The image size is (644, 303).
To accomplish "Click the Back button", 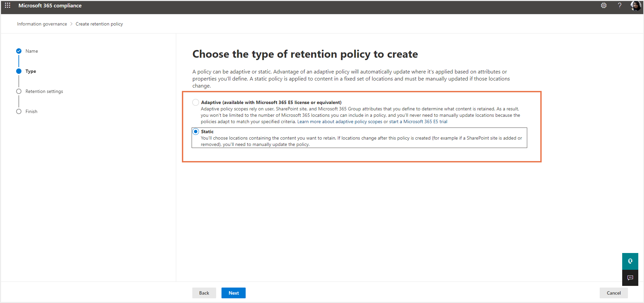I will pyautogui.click(x=204, y=293).
